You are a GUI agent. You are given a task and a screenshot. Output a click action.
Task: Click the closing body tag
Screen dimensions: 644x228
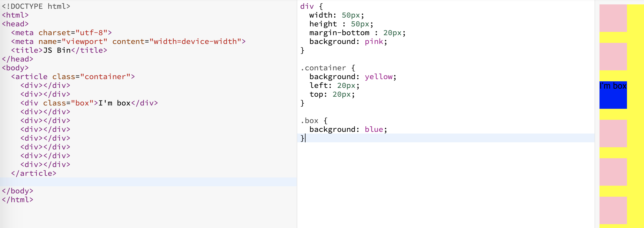(x=18, y=191)
